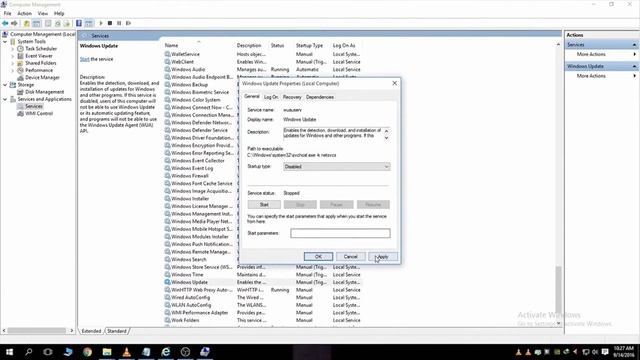Click Apply in the properties dialog
640x360 pixels.
tap(382, 256)
